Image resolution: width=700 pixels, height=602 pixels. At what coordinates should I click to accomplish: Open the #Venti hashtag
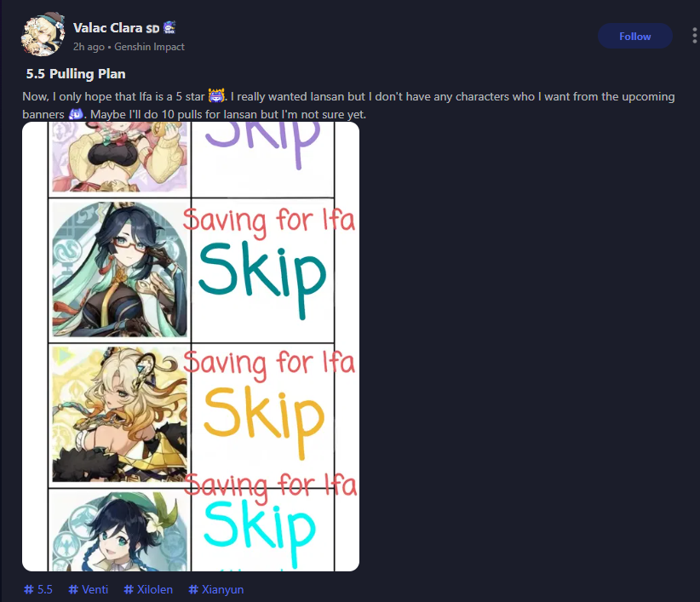click(88, 589)
